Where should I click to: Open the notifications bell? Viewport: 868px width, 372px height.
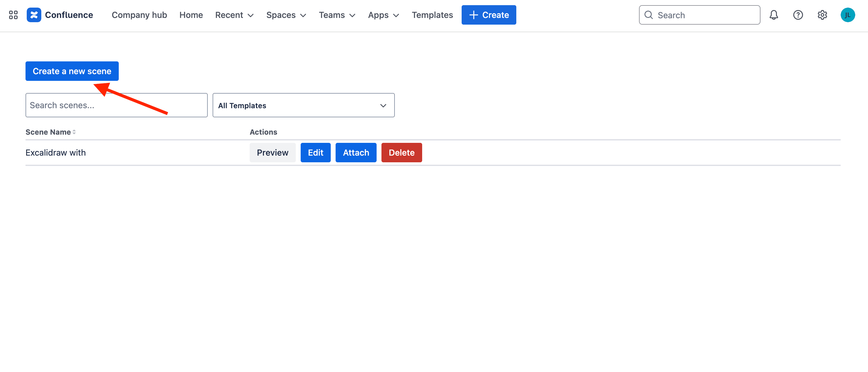pos(774,15)
